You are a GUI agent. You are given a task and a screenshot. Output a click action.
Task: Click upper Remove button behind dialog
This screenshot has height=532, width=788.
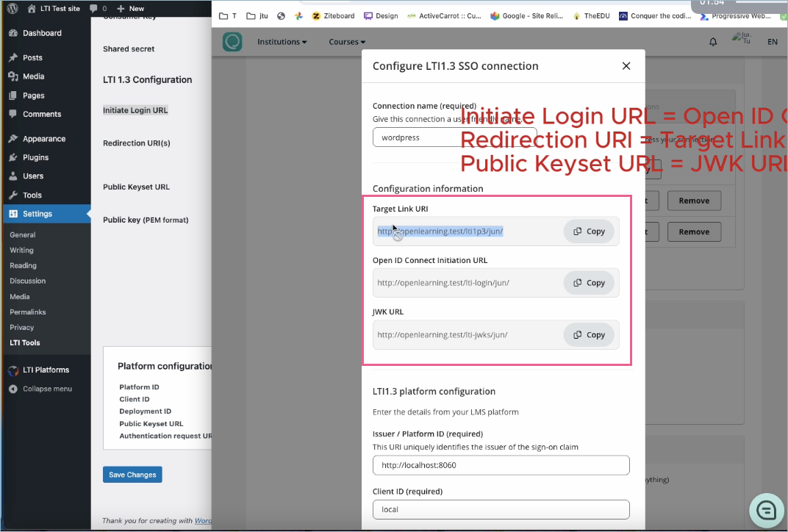694,201
